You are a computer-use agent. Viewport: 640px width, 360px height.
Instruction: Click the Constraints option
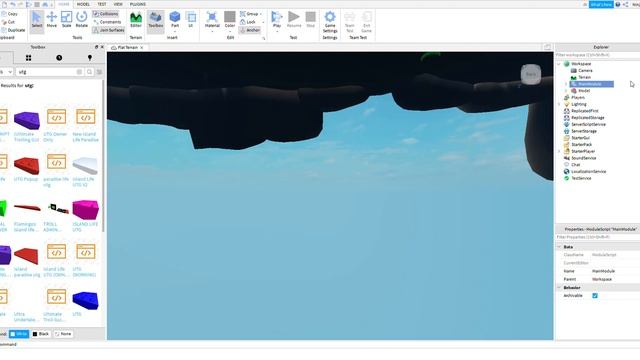click(107, 22)
